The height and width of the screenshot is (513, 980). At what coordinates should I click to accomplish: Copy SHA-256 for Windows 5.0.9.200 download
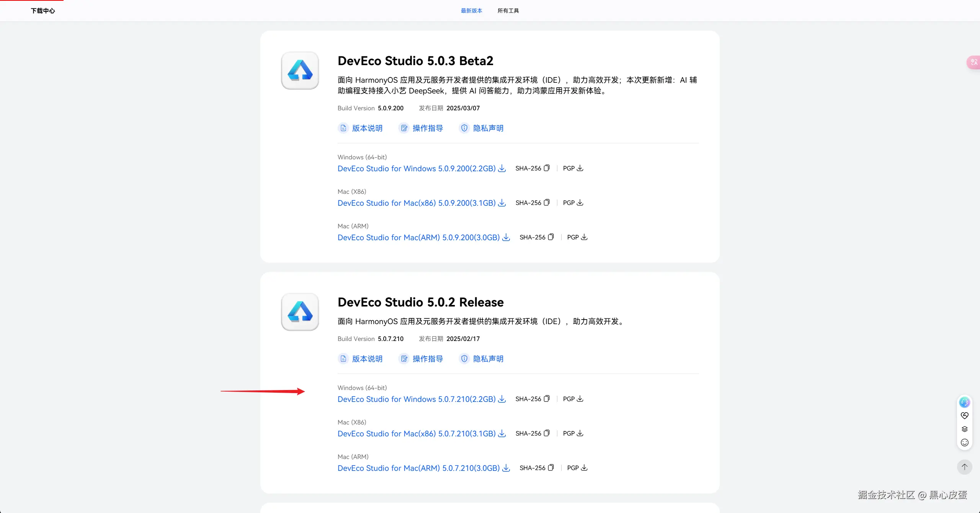pos(546,168)
